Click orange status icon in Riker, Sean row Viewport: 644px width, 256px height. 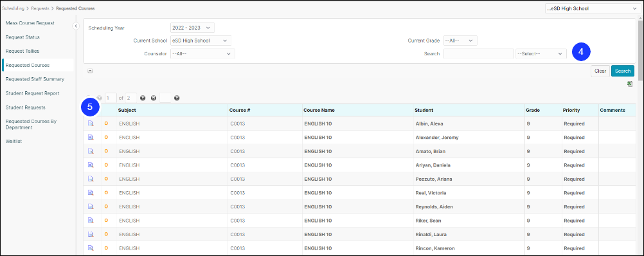coord(107,220)
